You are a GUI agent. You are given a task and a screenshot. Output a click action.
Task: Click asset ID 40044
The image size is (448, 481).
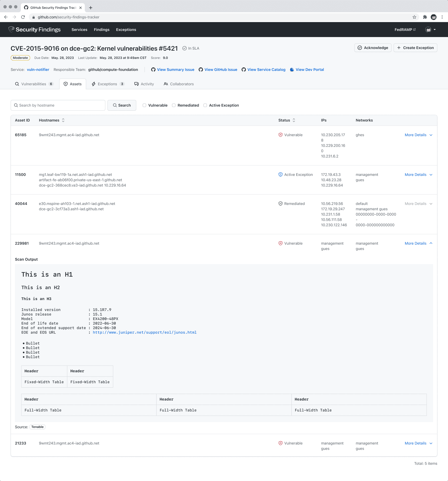[21, 204]
